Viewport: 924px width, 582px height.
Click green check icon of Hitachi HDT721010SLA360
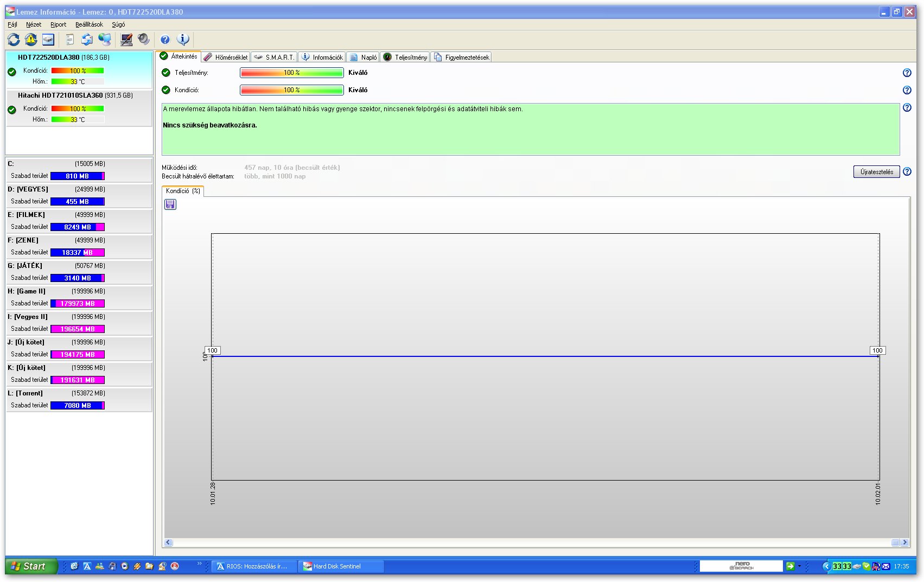(x=12, y=110)
